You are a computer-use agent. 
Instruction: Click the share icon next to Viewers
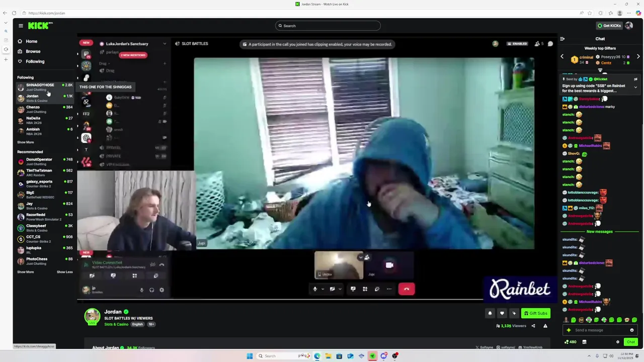point(533,326)
